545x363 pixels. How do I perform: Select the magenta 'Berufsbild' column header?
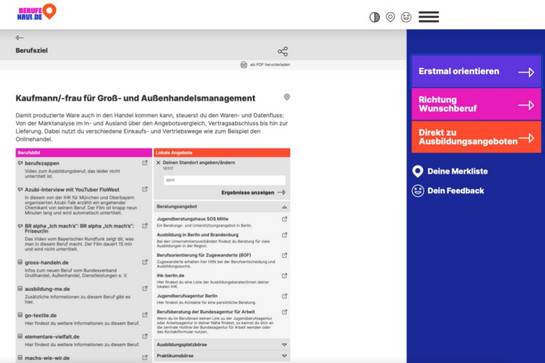84,153
